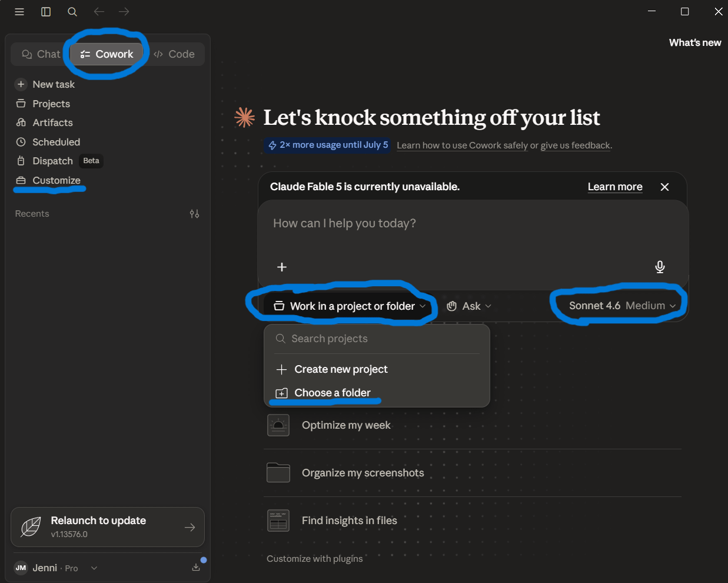Viewport: 728px width, 583px height.
Task: Click the feather icon in Relaunch card
Action: pyautogui.click(x=31, y=527)
